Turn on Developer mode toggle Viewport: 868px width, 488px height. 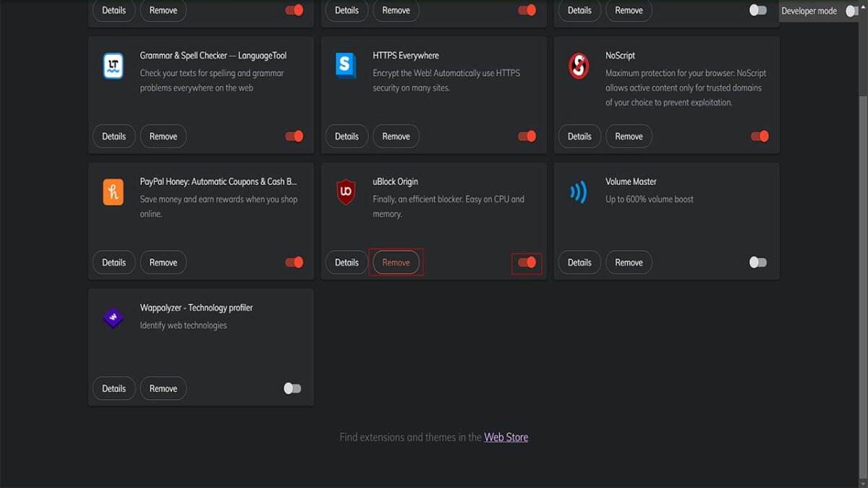pos(851,11)
